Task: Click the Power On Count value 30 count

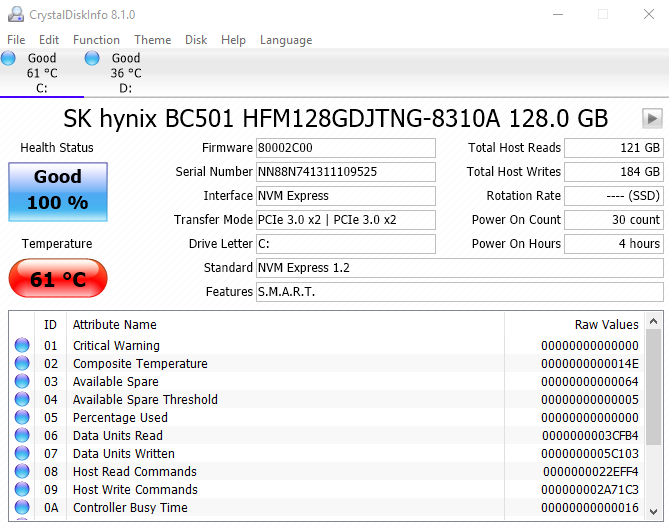Action: point(614,220)
